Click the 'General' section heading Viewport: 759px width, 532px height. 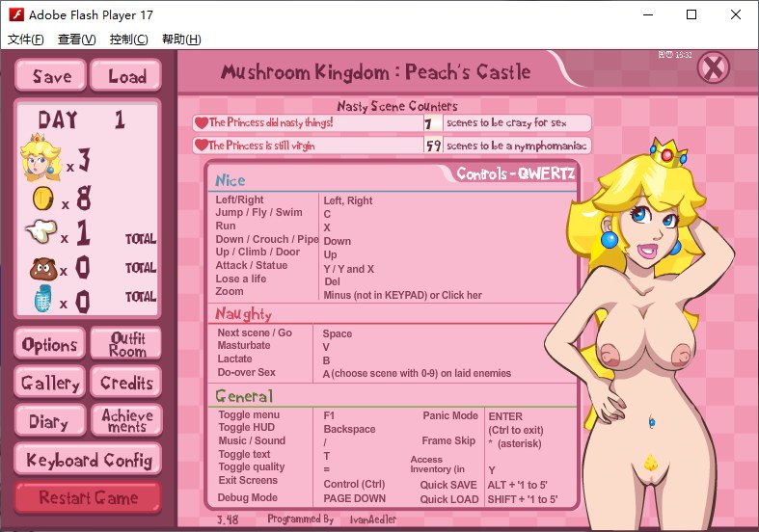(244, 396)
